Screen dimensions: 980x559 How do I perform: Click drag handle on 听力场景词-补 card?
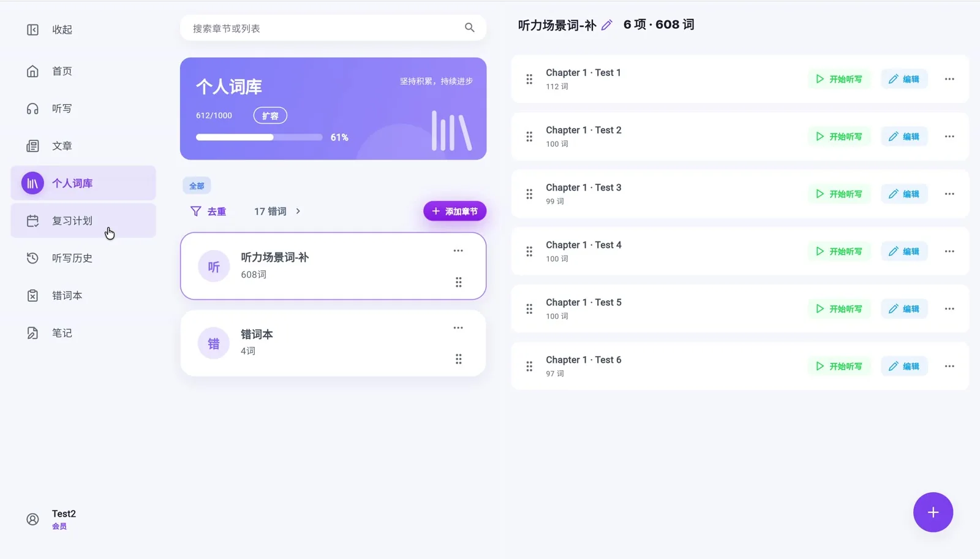pos(458,282)
